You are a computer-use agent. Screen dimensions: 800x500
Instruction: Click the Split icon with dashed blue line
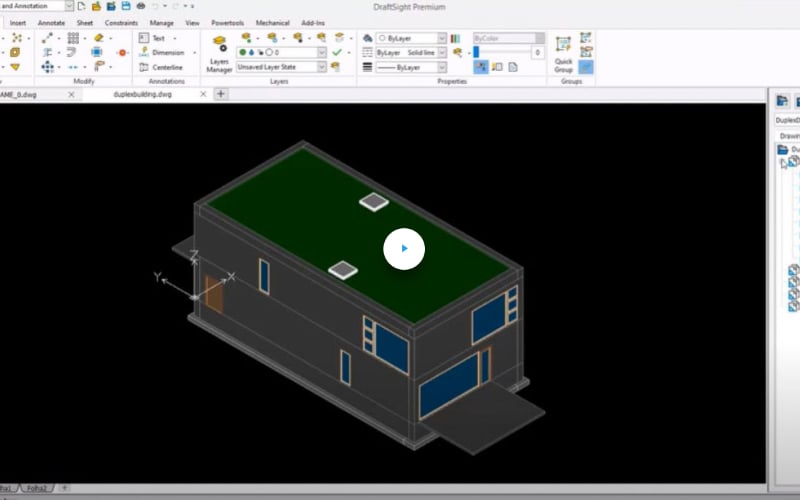click(73, 67)
